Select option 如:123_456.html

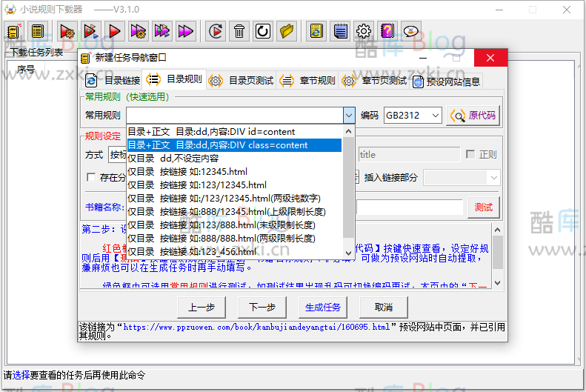click(234, 252)
